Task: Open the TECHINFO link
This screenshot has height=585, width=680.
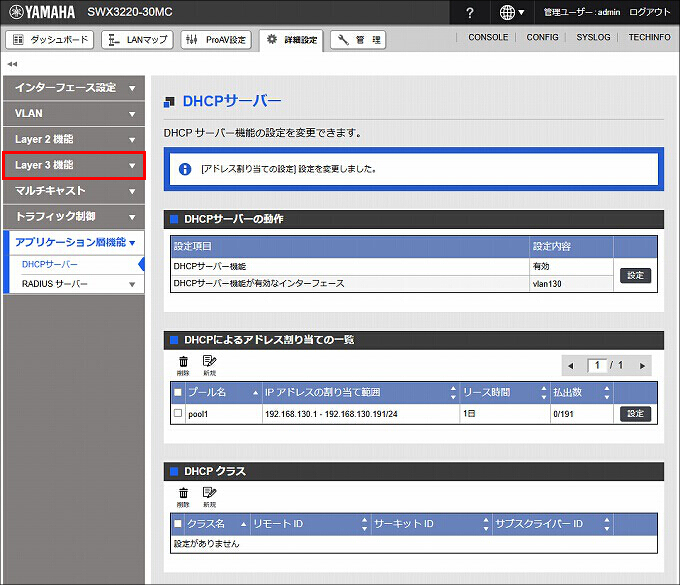Action: pos(649,37)
